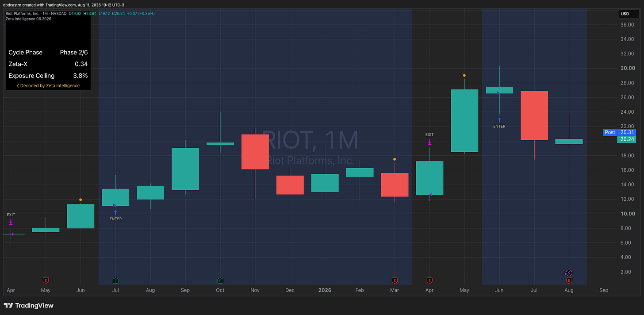Click the orange dot above May 2026 candle
The height and width of the screenshot is (315, 644).
(x=464, y=75)
